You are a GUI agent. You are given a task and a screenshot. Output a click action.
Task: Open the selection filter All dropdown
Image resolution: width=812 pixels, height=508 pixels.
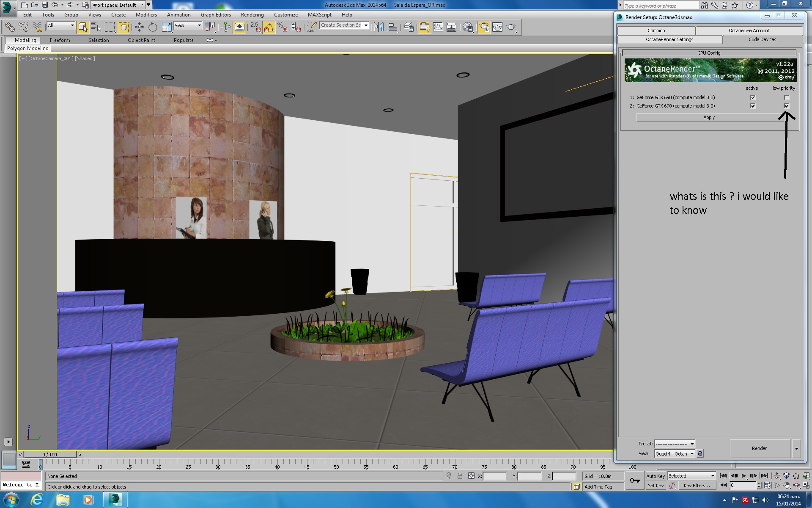[x=61, y=25]
